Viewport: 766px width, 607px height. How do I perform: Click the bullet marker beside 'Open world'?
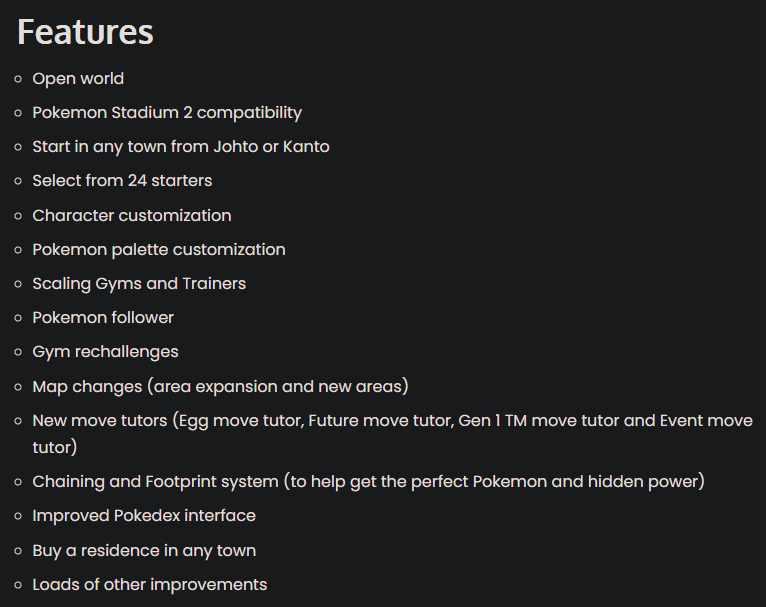18,79
